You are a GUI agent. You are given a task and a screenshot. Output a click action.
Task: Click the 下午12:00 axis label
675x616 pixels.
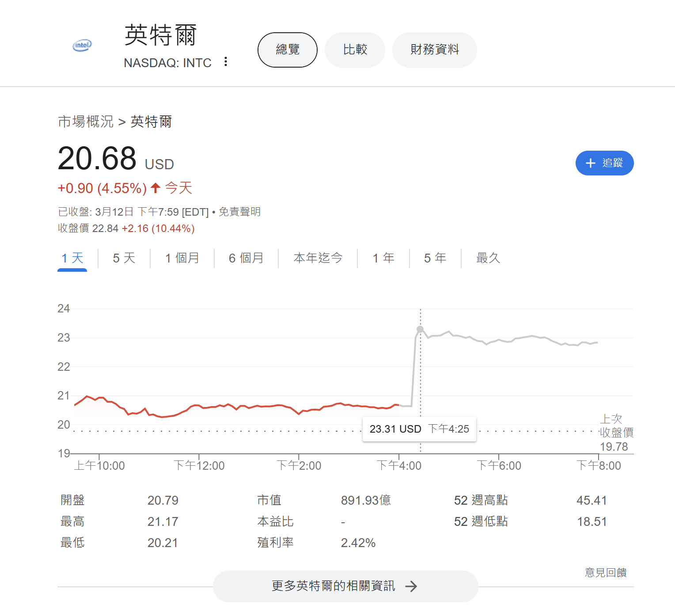tap(199, 465)
